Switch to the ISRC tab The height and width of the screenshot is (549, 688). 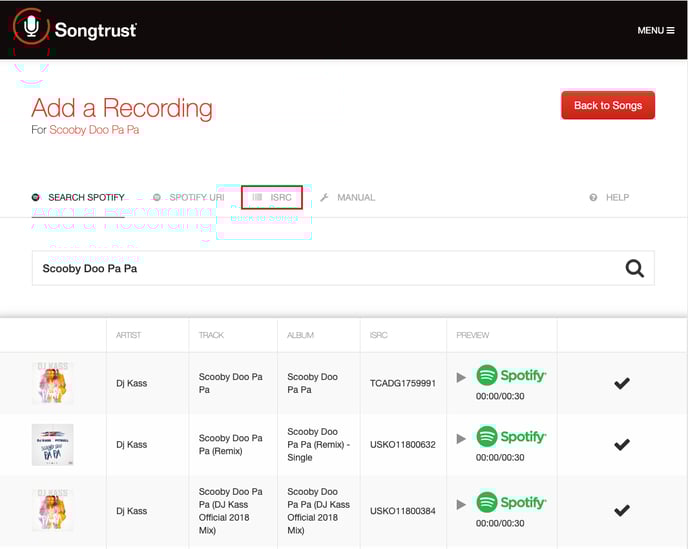point(272,197)
